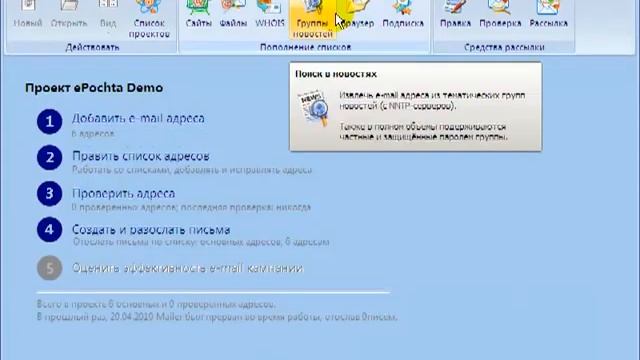Click the greyed step 5 circle
The width and height of the screenshot is (640, 360).
pos(49,268)
